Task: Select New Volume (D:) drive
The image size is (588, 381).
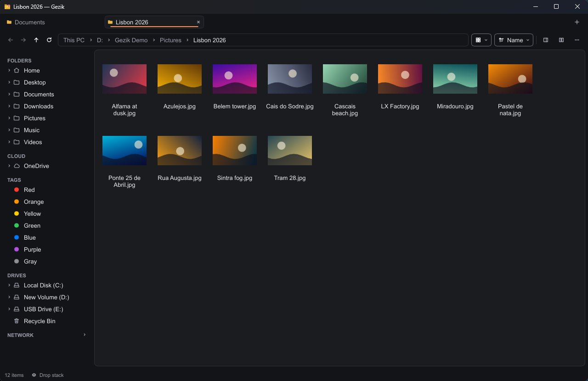Action: click(x=46, y=297)
